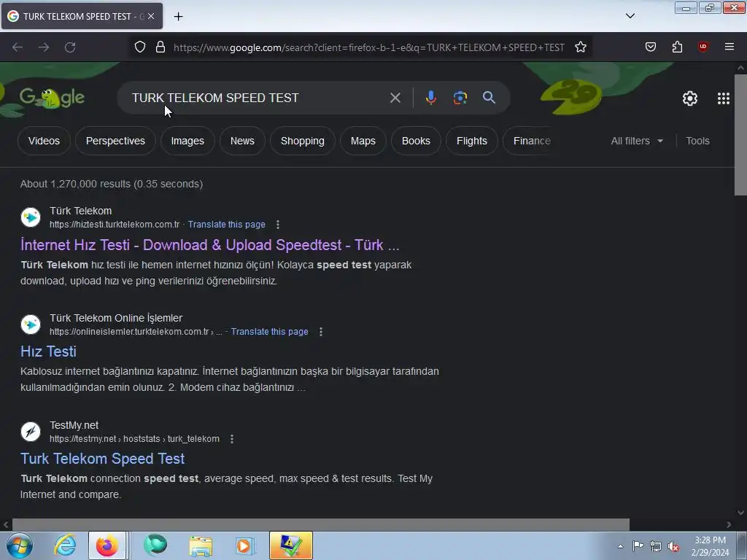The width and height of the screenshot is (747, 560).
Task: Click the TestMy.net favicon
Action: pyautogui.click(x=31, y=432)
